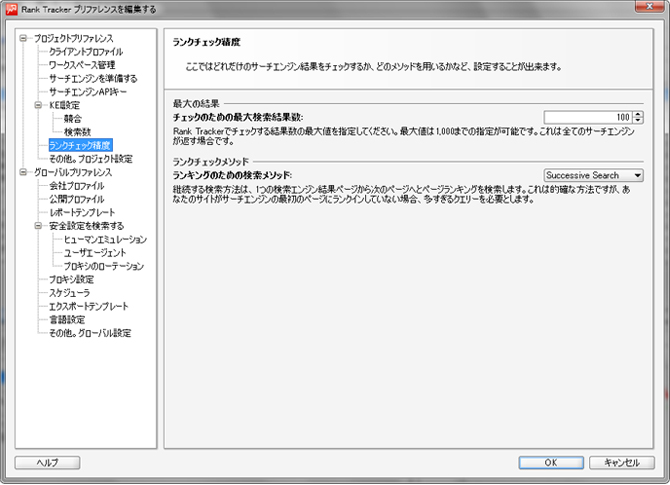Select 競合 under KE設定

73,118
